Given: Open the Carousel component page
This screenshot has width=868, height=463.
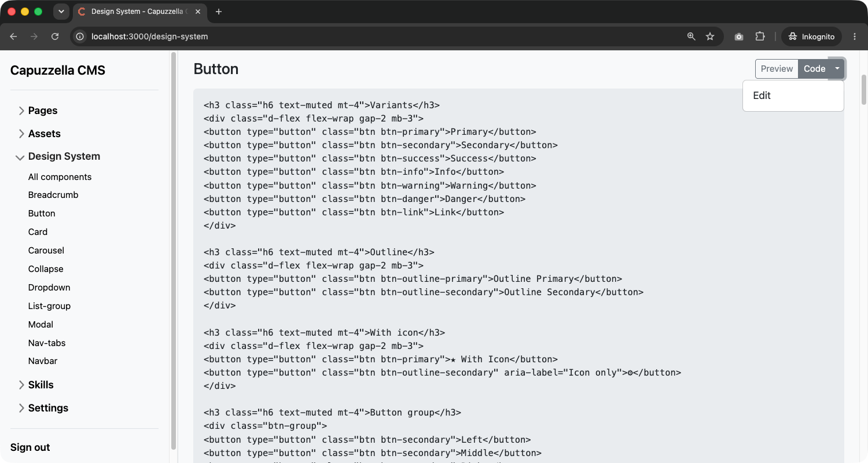Looking at the screenshot, I should [46, 251].
